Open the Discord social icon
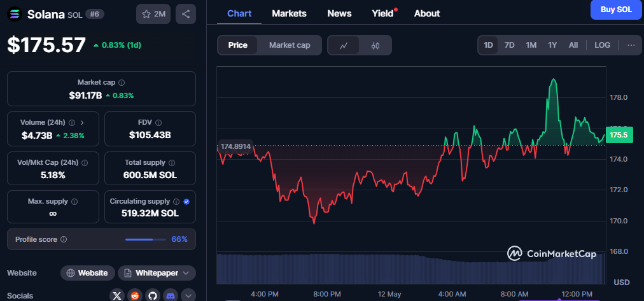 (x=171, y=296)
